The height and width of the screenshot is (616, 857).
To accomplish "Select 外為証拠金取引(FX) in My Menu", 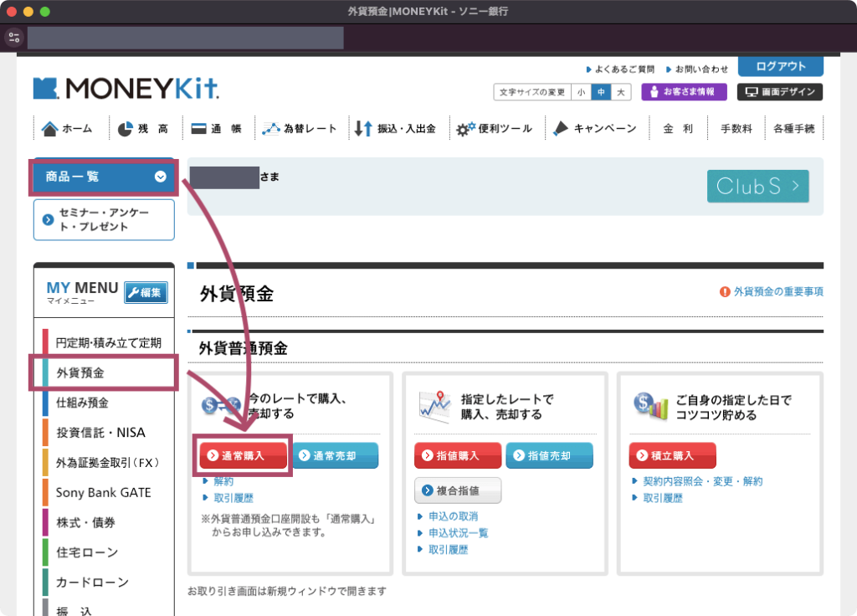I will pyautogui.click(x=108, y=463).
